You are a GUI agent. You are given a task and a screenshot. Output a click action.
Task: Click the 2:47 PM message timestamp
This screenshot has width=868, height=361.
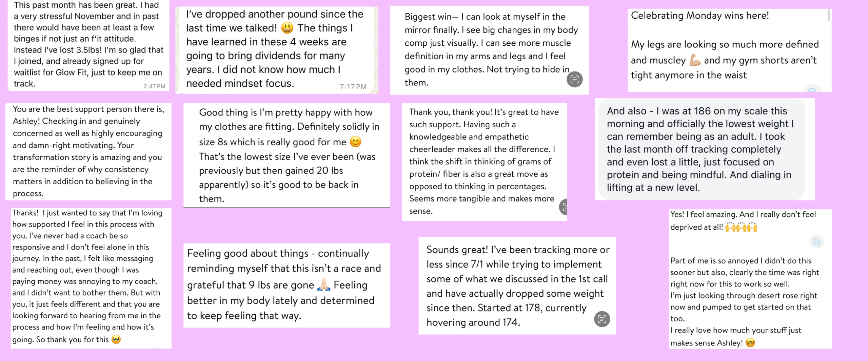pos(154,86)
